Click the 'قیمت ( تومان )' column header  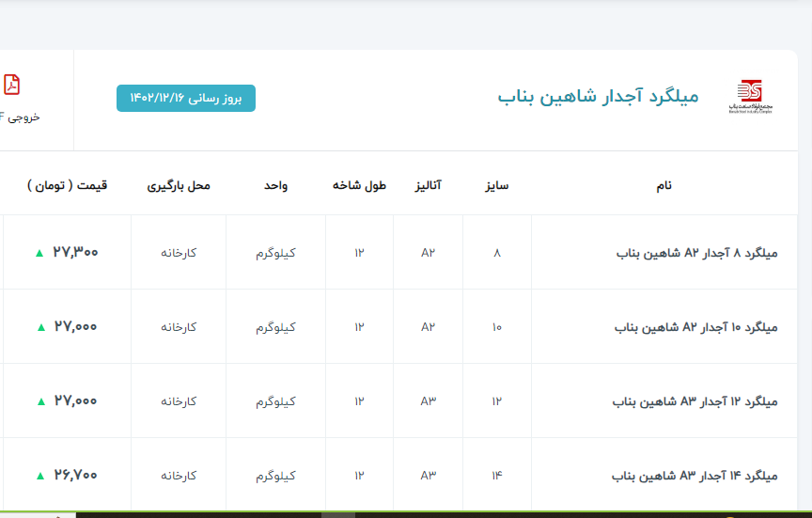tap(68, 185)
